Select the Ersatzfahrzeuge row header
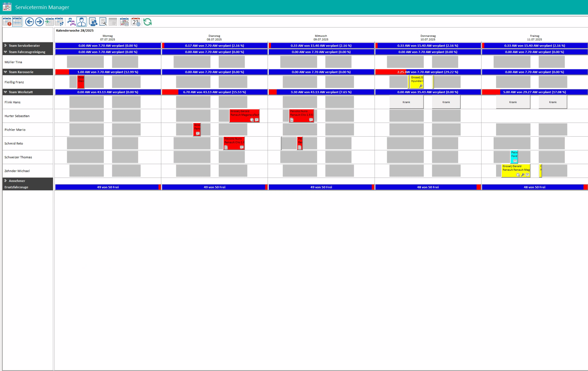Image resolution: width=588 pixels, height=371 pixels. (16, 187)
